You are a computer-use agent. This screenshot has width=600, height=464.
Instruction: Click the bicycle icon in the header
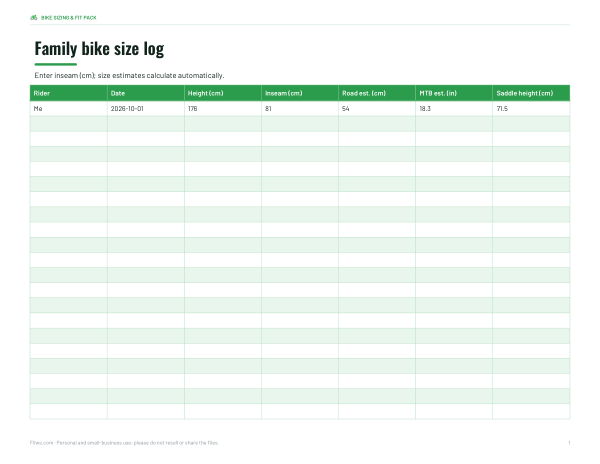coord(34,18)
